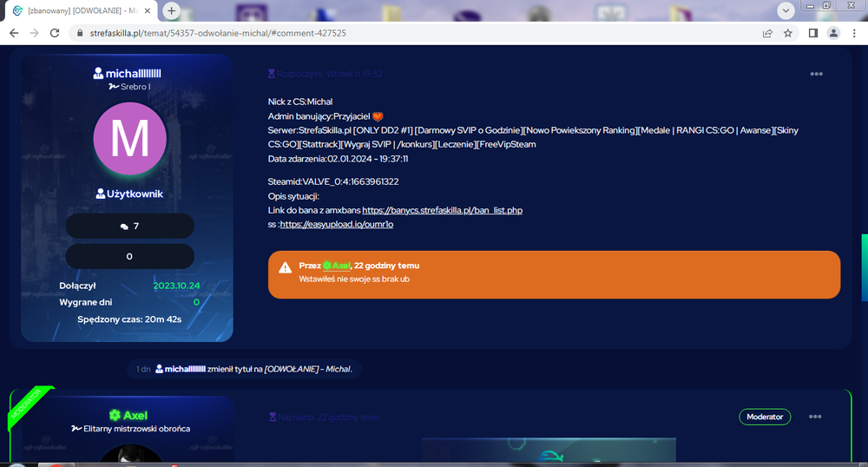This screenshot has height=467, width=868.
Task: Open Axel post's three-dot options menu
Action: (x=815, y=417)
